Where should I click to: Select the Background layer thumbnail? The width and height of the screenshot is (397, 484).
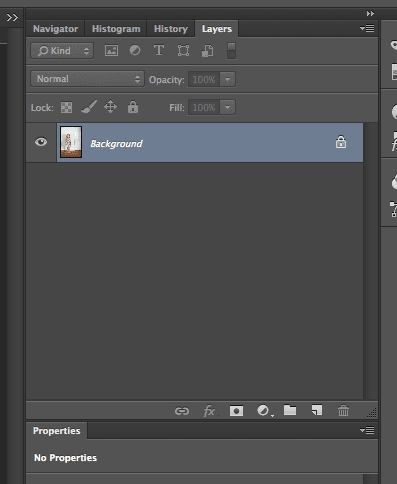click(x=71, y=142)
